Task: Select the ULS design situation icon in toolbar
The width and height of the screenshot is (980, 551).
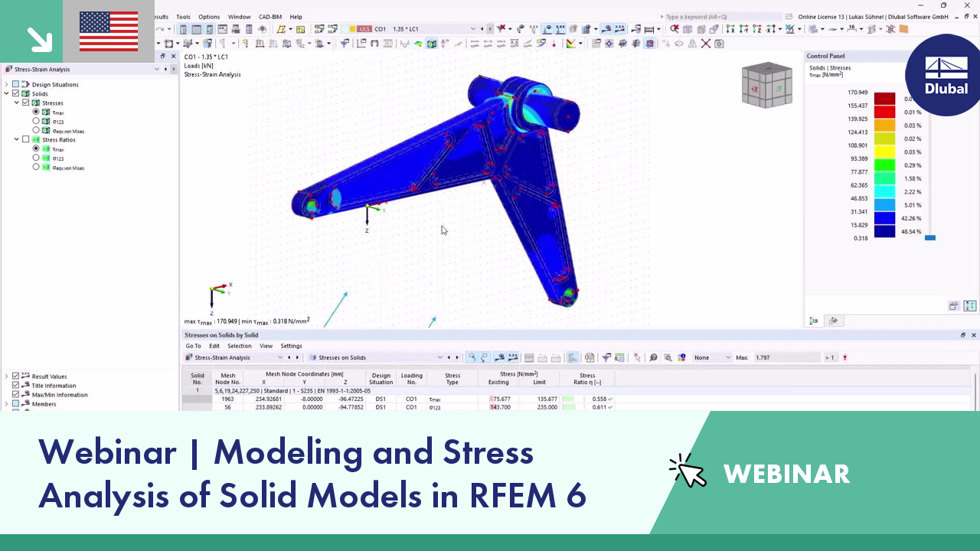Action: 364,28
